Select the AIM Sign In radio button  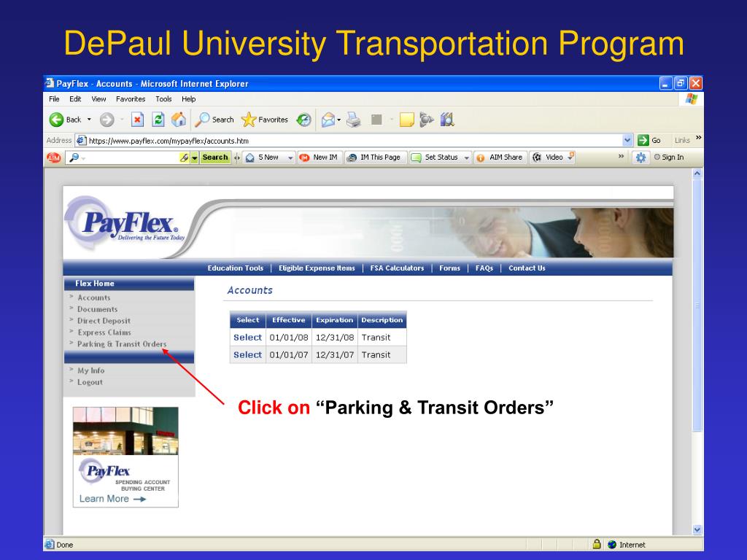657,157
